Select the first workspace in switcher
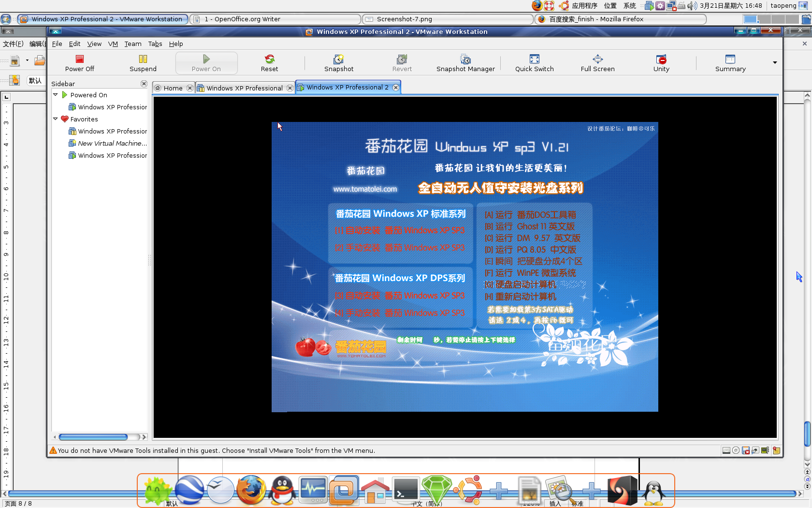Screen dimensions: 812x508 (751, 19)
